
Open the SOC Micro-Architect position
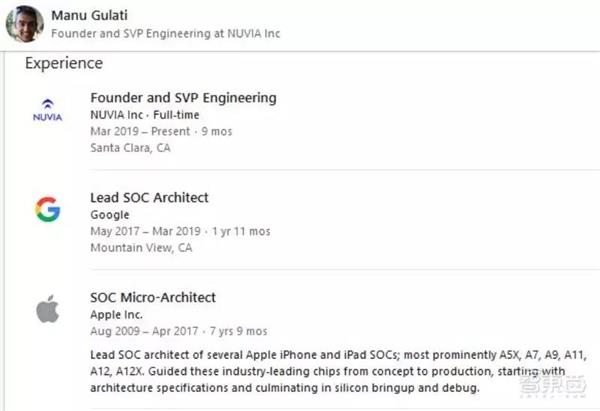(x=153, y=298)
